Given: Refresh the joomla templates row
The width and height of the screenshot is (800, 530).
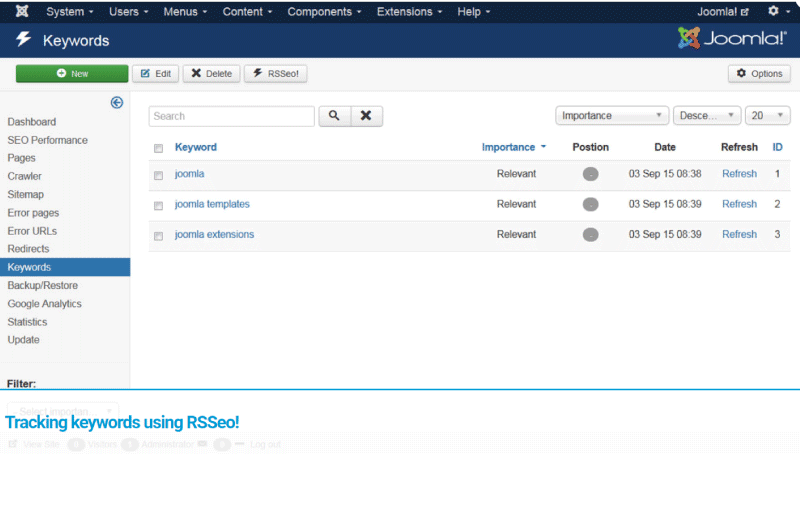Looking at the screenshot, I should coord(739,204).
